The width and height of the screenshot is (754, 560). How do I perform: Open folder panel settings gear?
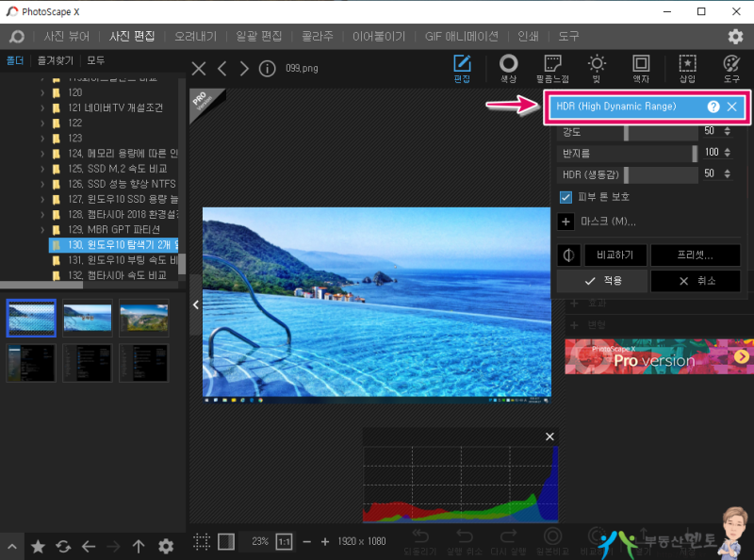166,547
